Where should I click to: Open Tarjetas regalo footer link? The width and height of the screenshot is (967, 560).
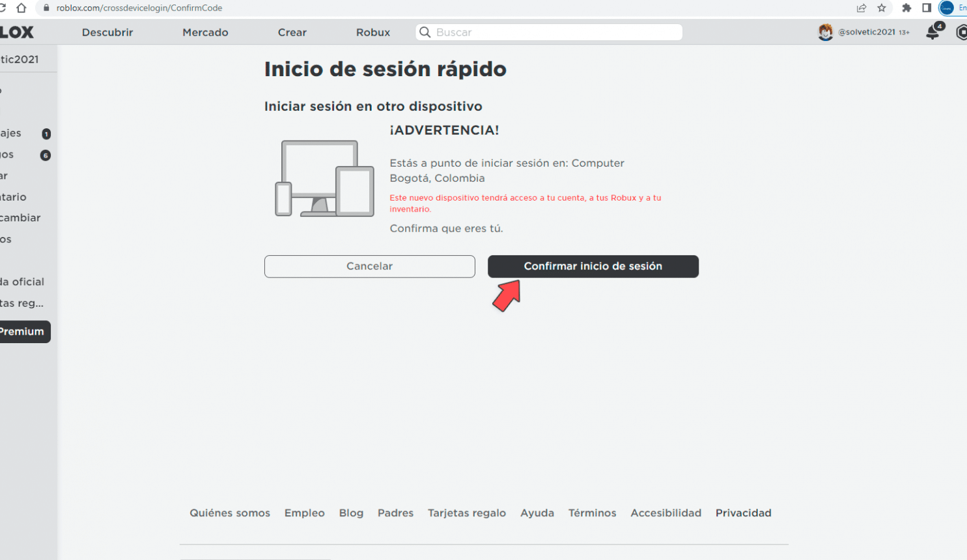(x=467, y=513)
